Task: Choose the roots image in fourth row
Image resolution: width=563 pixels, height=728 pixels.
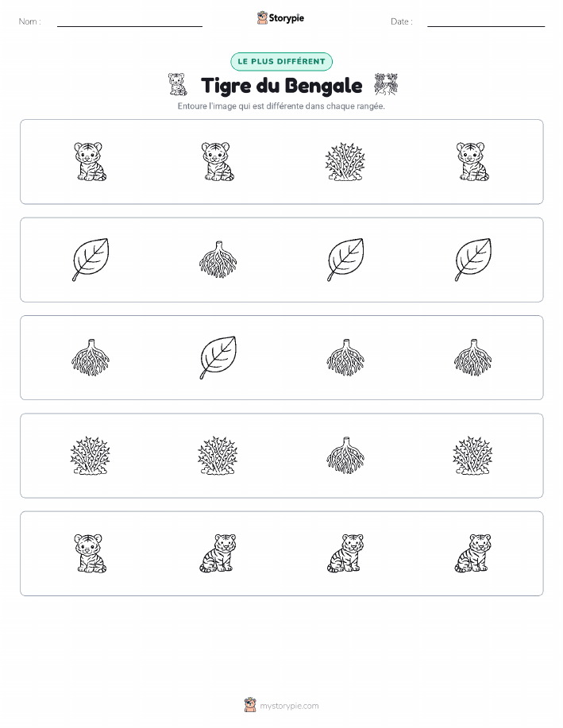Action: (345, 456)
